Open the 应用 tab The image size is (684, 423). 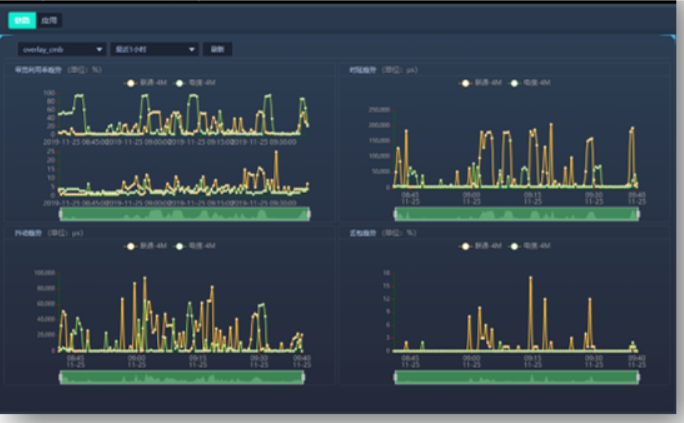click(x=50, y=19)
